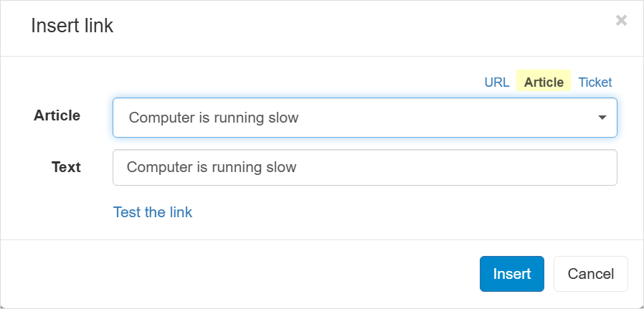Open the Test the link hyperlink
The image size is (644, 309).
pyautogui.click(x=153, y=212)
